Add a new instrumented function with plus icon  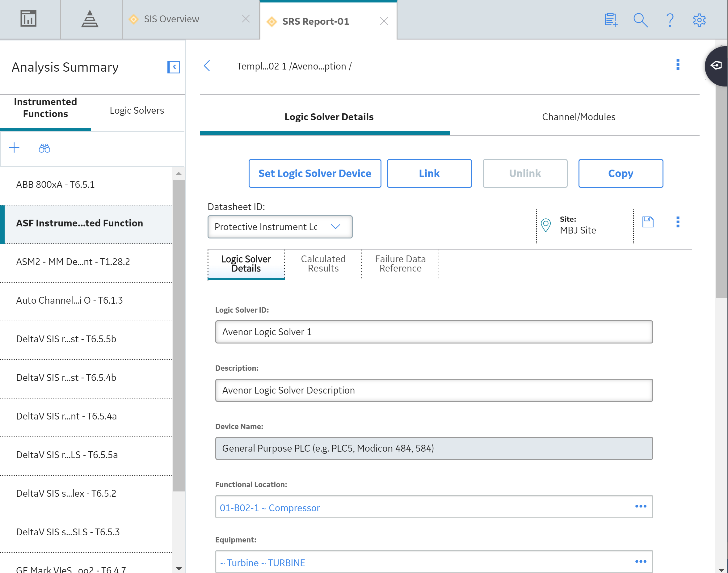point(14,148)
